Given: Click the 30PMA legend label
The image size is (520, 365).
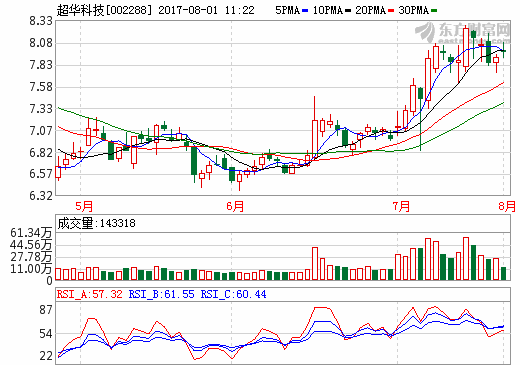Looking at the screenshot, I should click(x=413, y=10).
